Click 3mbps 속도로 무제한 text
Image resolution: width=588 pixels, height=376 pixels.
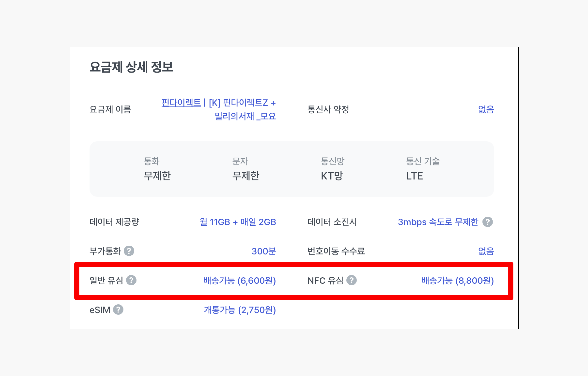(438, 222)
